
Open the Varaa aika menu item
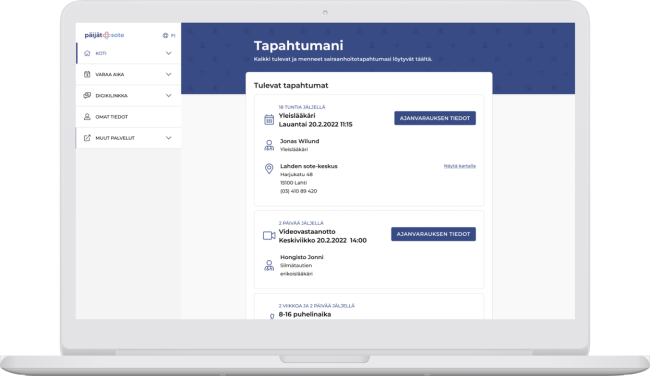tap(129, 74)
